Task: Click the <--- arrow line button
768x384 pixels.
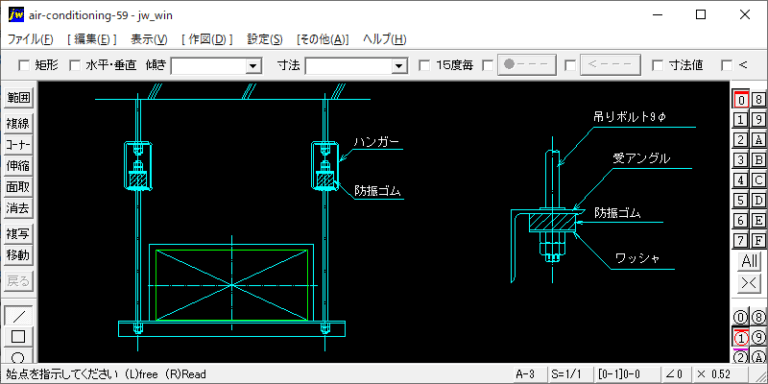Action: [610, 65]
